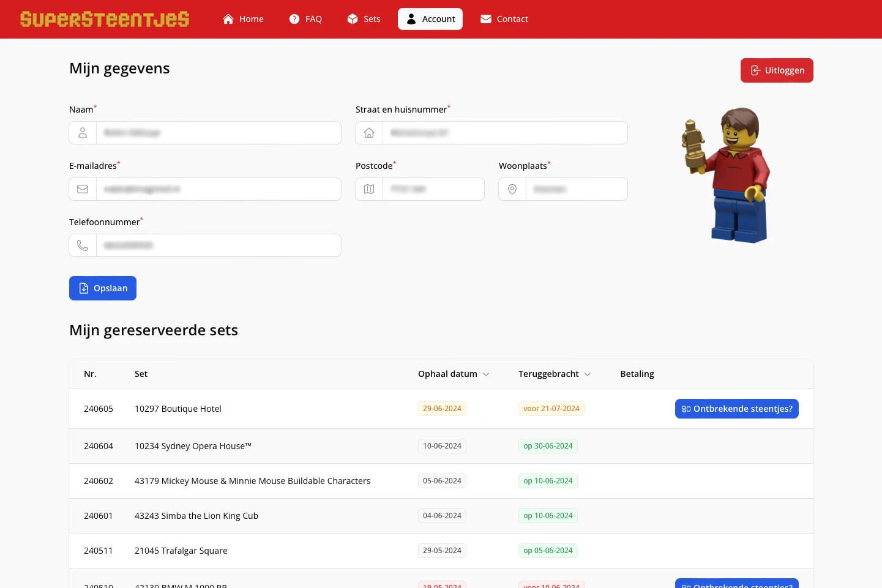Open the Contact page
This screenshot has width=882, height=588.
click(504, 19)
